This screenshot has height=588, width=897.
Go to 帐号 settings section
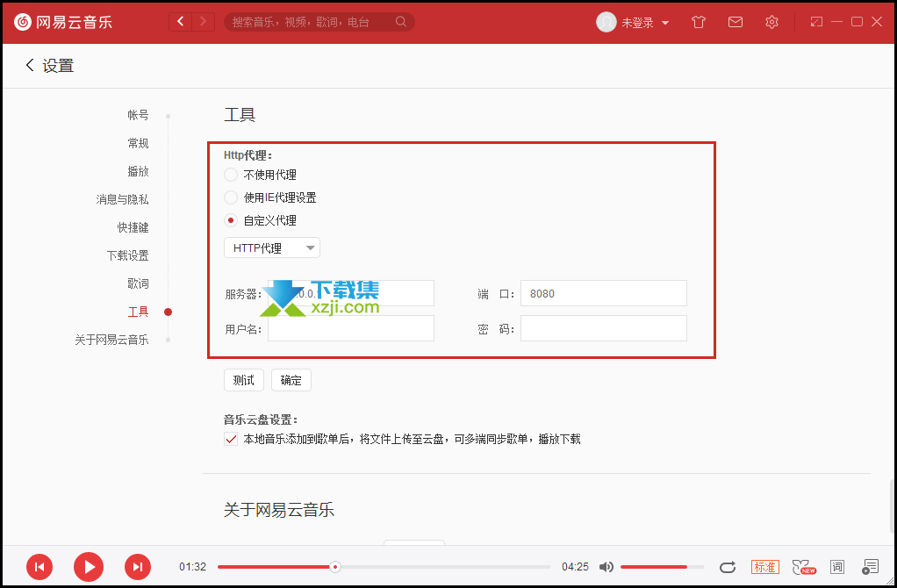[138, 115]
